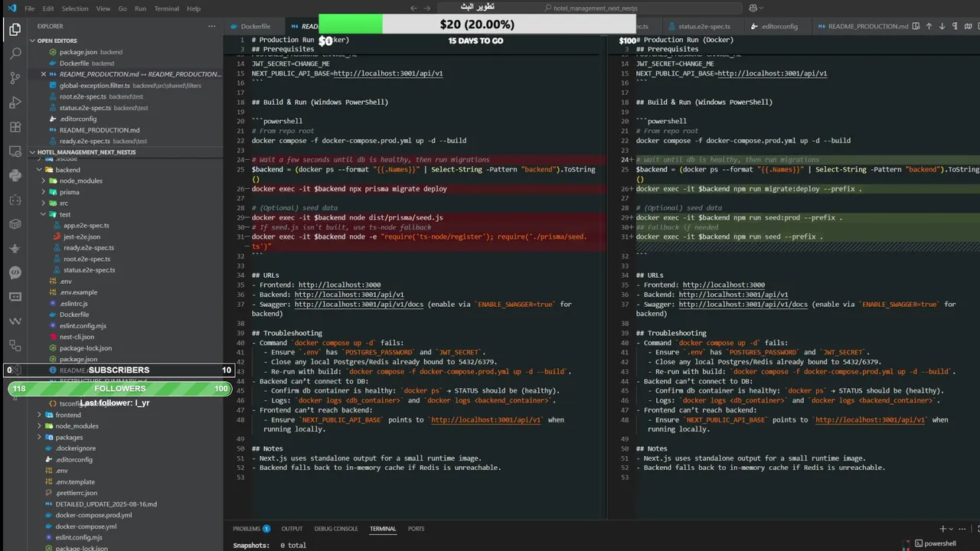Show the OUTPUT panel tab
This screenshot has height=551, width=980.
(x=292, y=529)
